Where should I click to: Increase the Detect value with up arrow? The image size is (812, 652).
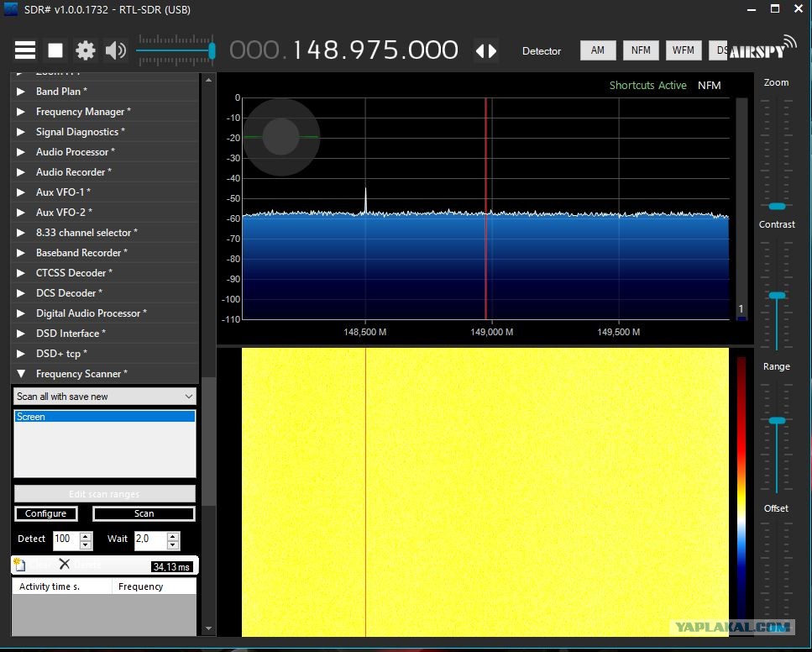point(86,535)
